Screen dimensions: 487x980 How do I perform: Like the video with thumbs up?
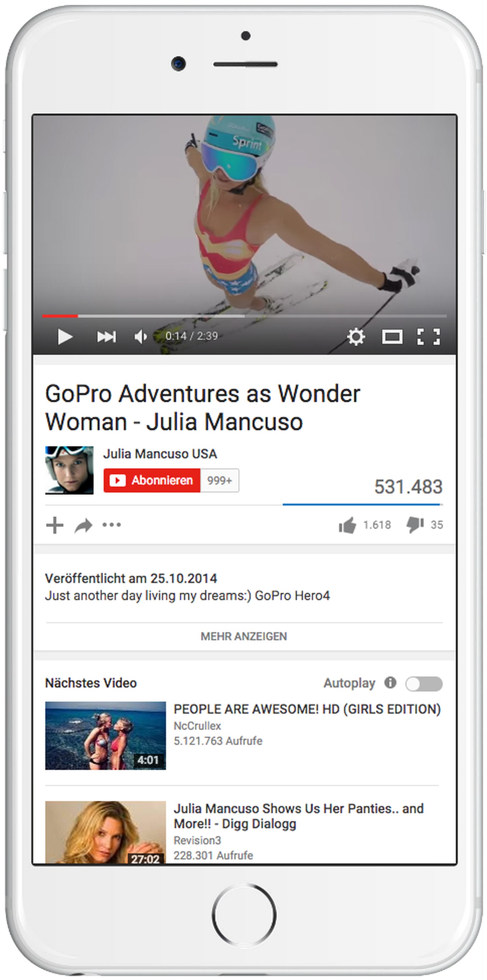click(347, 525)
